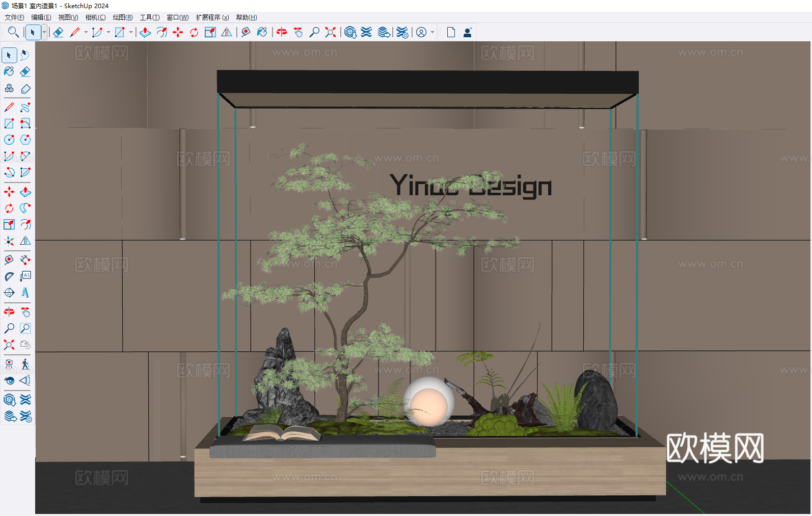
Task: Open the account profile dropdown arrow
Action: point(432,33)
